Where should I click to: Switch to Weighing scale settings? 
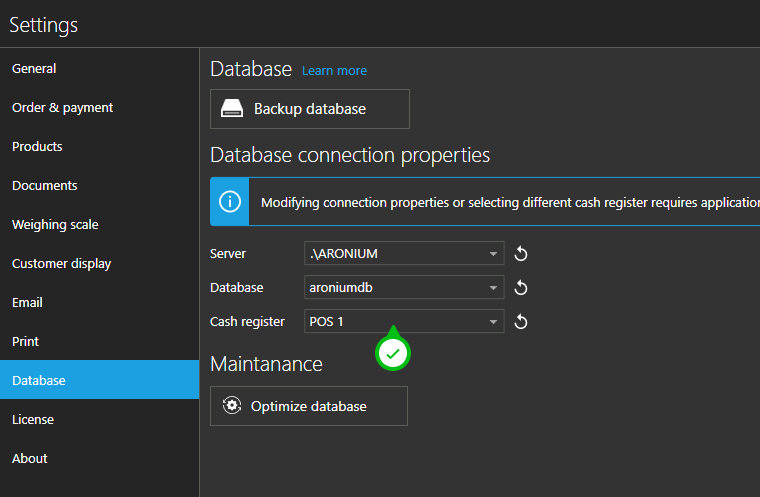point(99,224)
